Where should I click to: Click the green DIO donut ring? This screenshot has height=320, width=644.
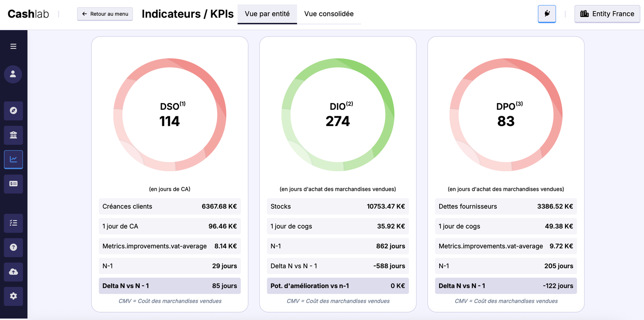pos(337,61)
